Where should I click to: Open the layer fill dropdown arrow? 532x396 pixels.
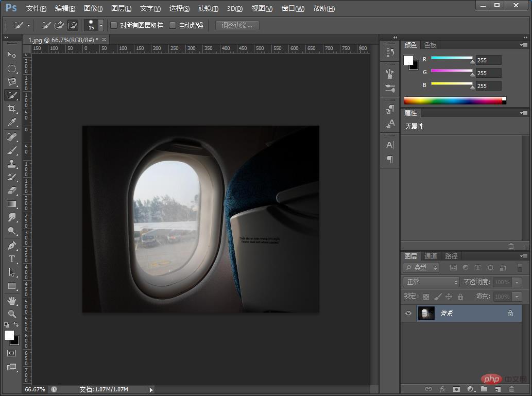[x=517, y=297]
